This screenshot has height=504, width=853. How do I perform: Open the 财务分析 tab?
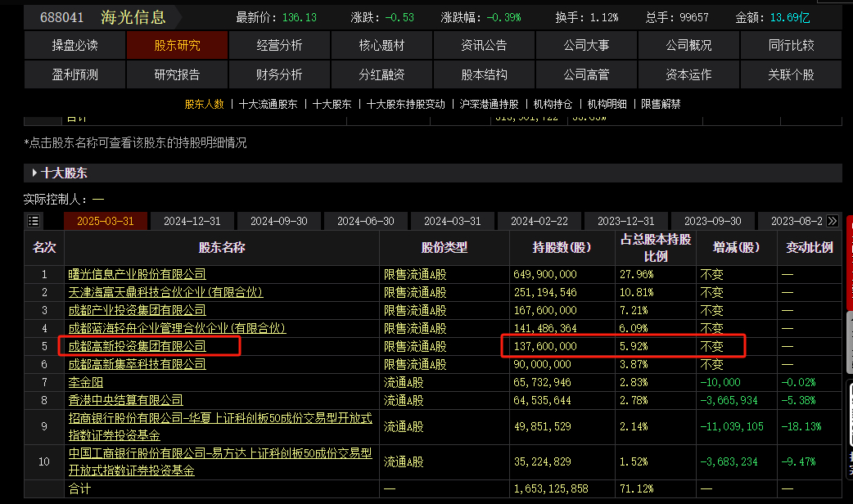[x=279, y=74]
